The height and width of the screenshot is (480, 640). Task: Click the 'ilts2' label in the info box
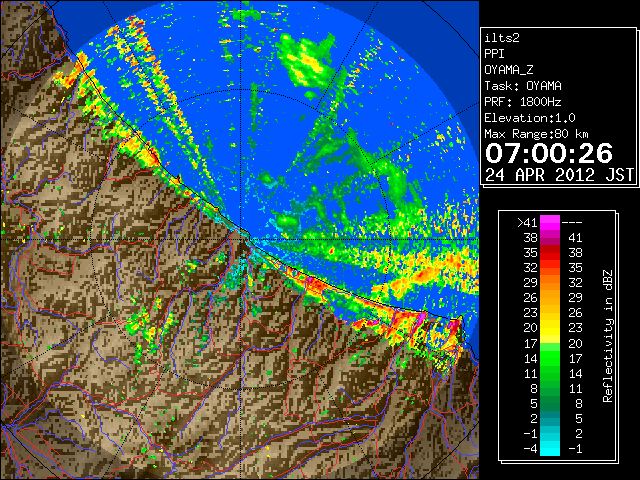[x=502, y=38]
